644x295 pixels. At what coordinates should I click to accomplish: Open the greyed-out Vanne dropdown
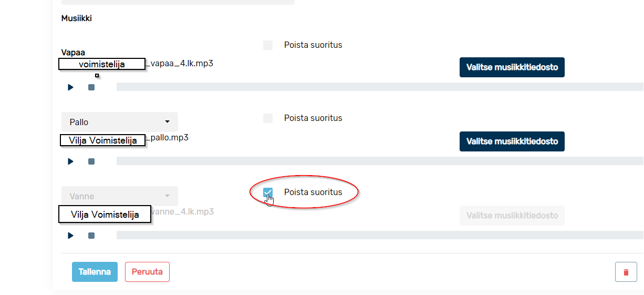120,196
